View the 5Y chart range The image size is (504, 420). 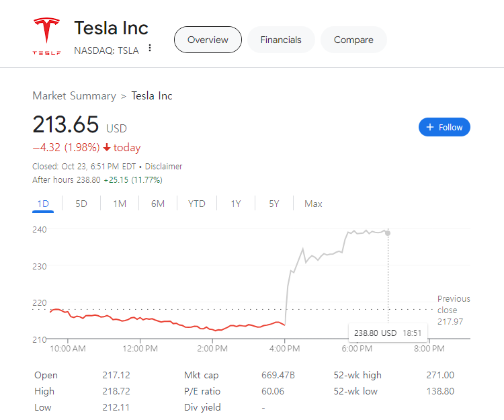274,204
